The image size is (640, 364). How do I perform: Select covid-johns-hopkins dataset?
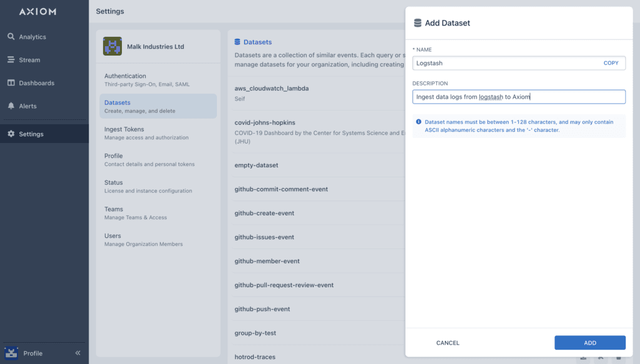click(x=264, y=123)
